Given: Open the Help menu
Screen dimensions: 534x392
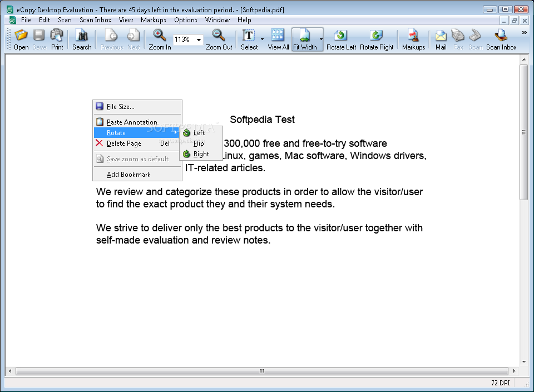Looking at the screenshot, I should point(244,20).
